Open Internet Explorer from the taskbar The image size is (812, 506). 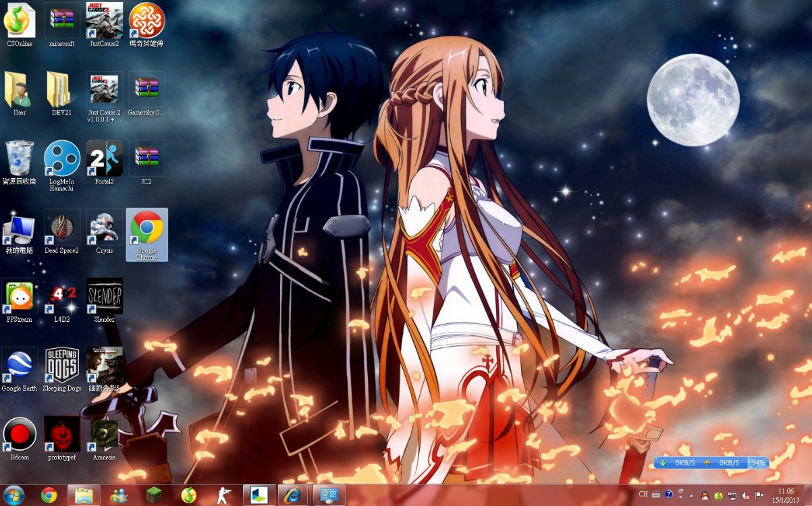(x=293, y=495)
